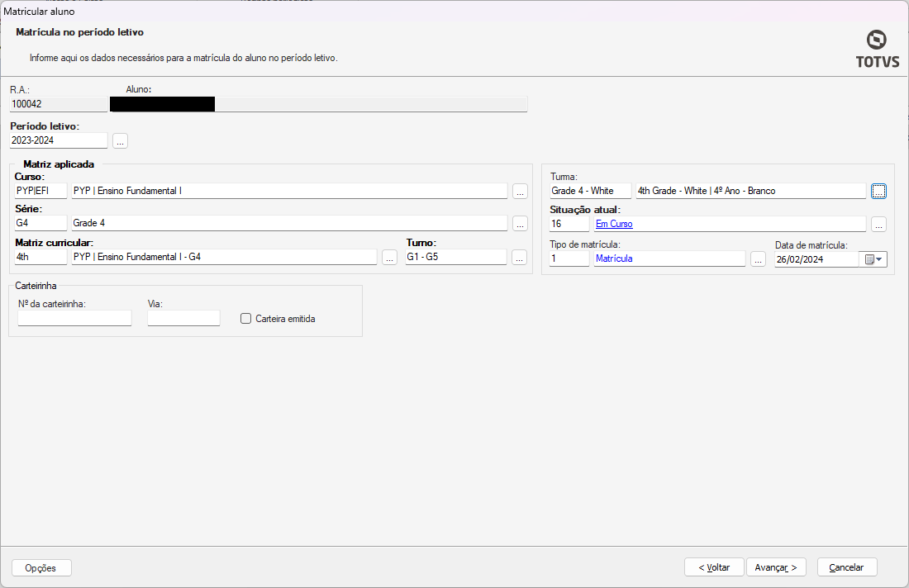Open the Data de matrícula calendar dropdown
Screen dimensions: 909x588
click(873, 259)
